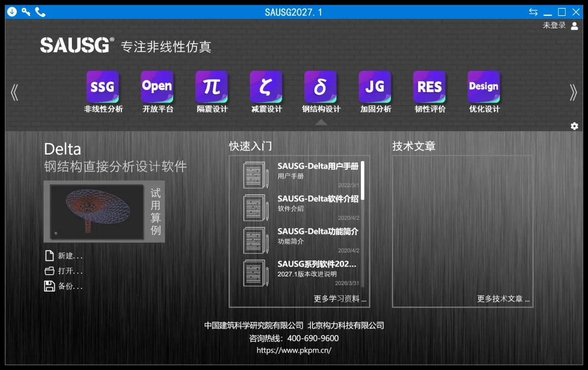Open the SSG nonlinear analysis module
588x370 pixels.
(103, 87)
